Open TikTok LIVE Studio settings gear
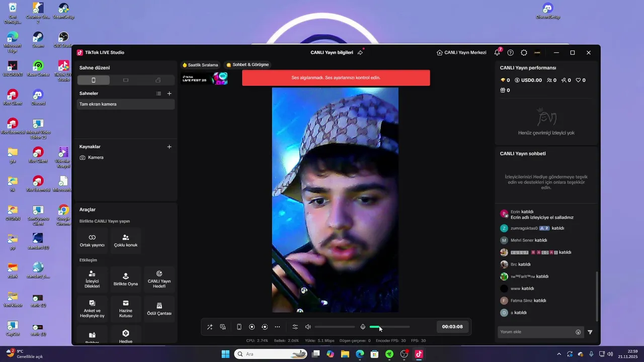644x362 pixels. coord(524,52)
